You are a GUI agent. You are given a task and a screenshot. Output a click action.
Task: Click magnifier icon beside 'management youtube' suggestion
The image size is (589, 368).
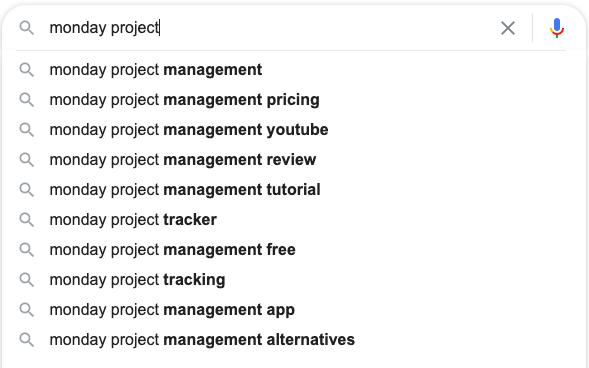click(27, 130)
